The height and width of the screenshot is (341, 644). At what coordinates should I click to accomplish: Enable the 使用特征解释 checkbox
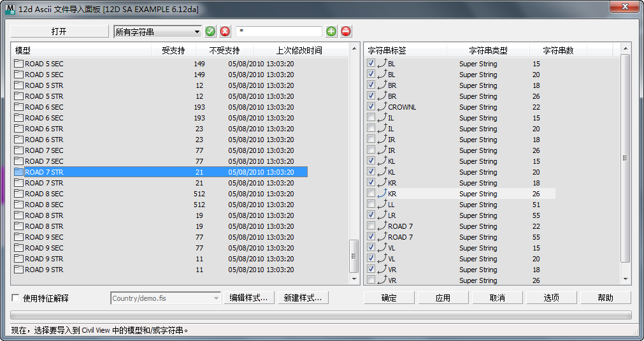[16, 298]
